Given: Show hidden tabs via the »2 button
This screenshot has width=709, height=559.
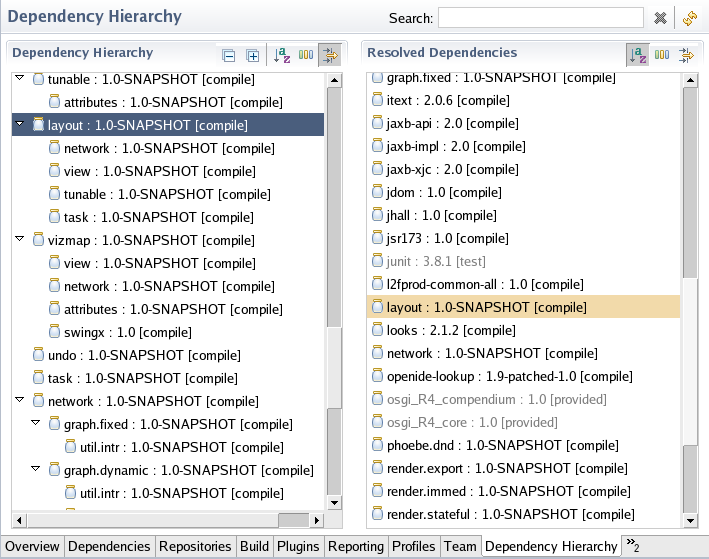Looking at the screenshot, I should pyautogui.click(x=632, y=545).
